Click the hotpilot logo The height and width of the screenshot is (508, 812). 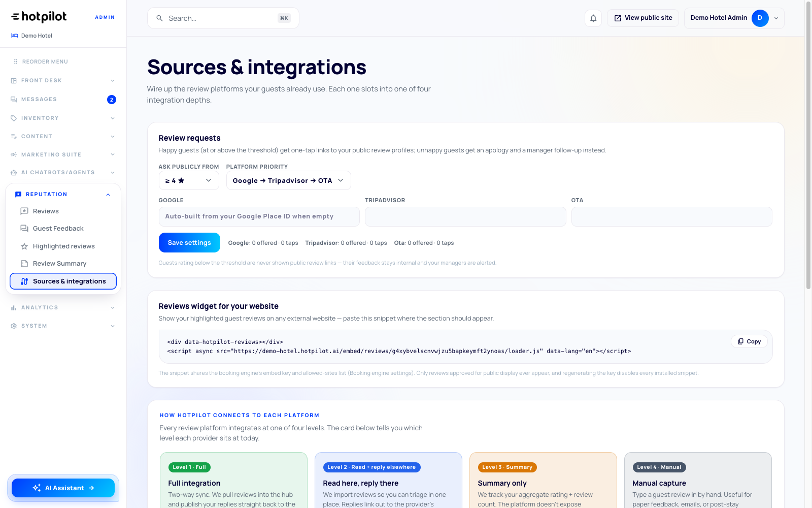39,17
